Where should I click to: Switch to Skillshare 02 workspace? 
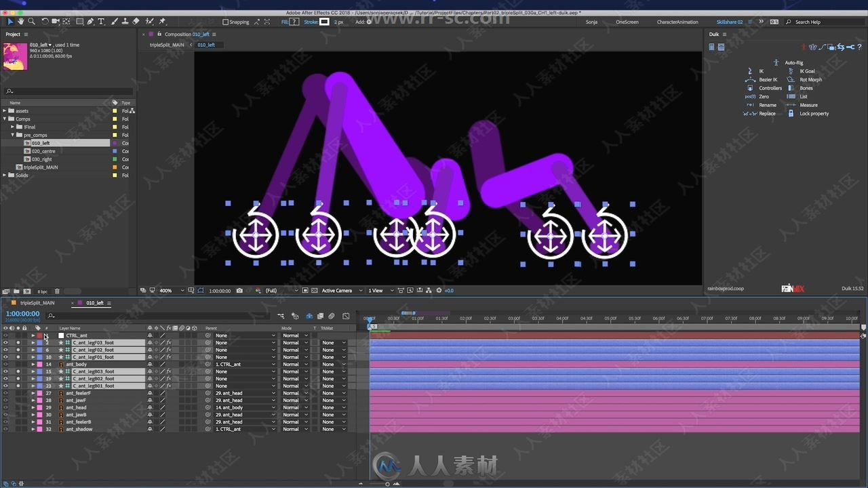point(730,22)
